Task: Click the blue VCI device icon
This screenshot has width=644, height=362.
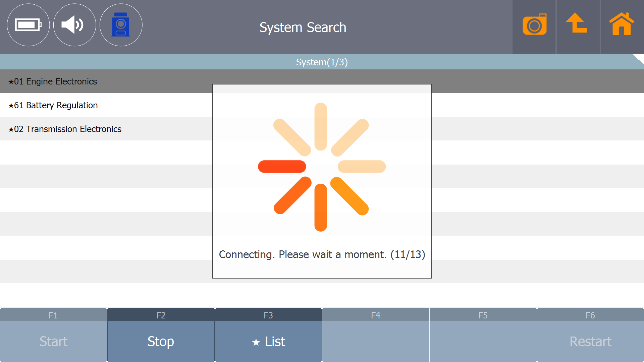Action: pos(121,25)
